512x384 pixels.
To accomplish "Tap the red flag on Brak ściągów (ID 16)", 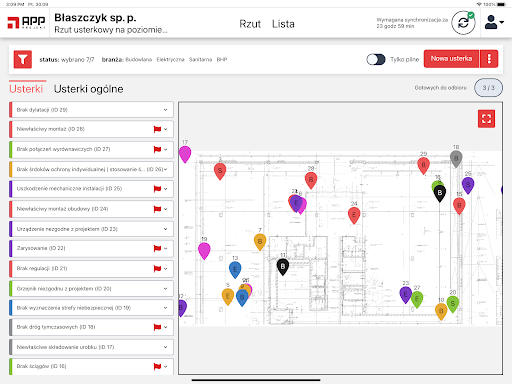I will (x=157, y=367).
